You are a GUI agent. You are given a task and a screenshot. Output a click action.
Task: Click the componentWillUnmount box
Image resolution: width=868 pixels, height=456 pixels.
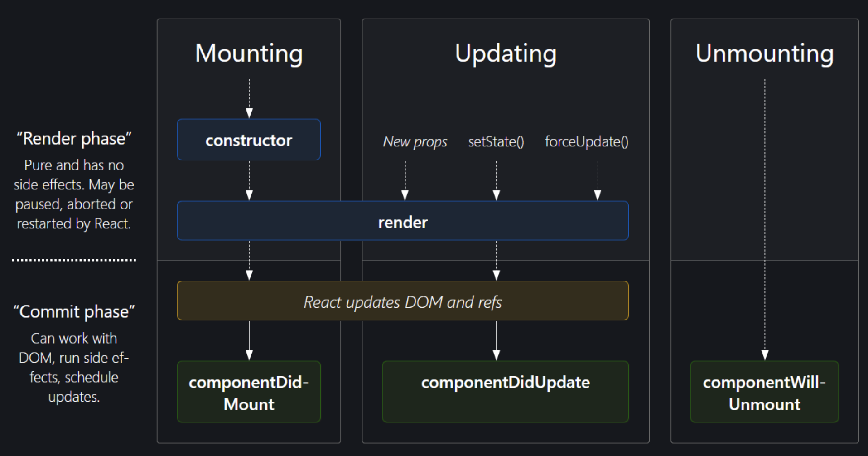(764, 392)
